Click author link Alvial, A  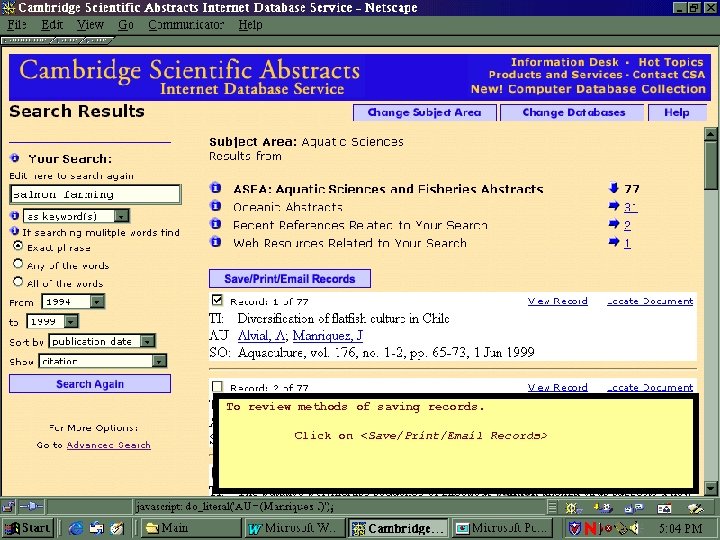point(261,336)
